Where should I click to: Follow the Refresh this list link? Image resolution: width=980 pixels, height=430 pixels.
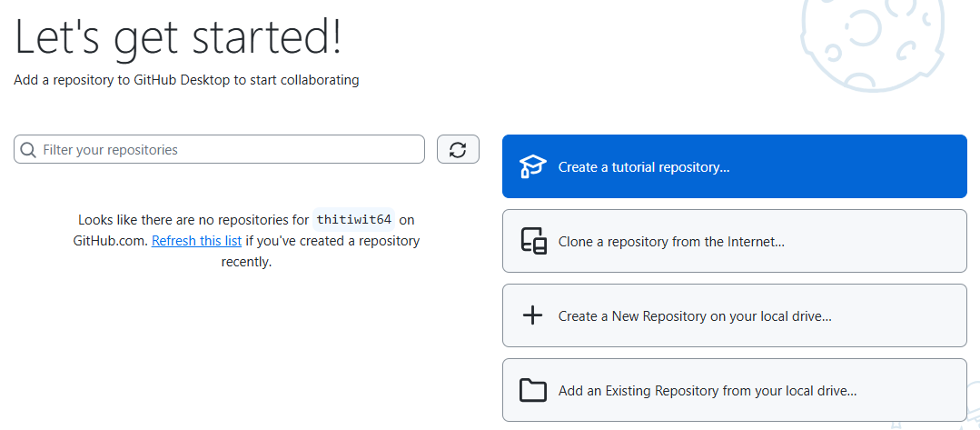click(196, 240)
